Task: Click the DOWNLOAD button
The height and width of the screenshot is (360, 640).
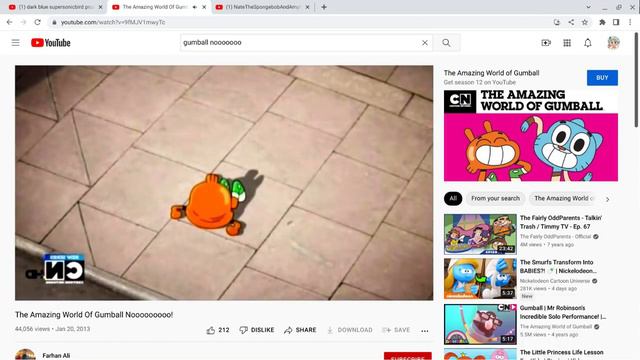Action: [350, 330]
